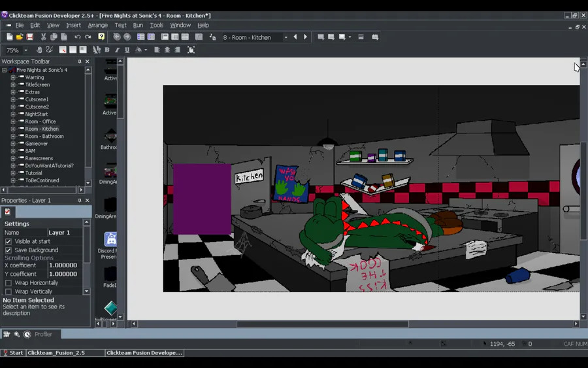
Task: Toggle Underline text formatting
Action: pos(127,50)
